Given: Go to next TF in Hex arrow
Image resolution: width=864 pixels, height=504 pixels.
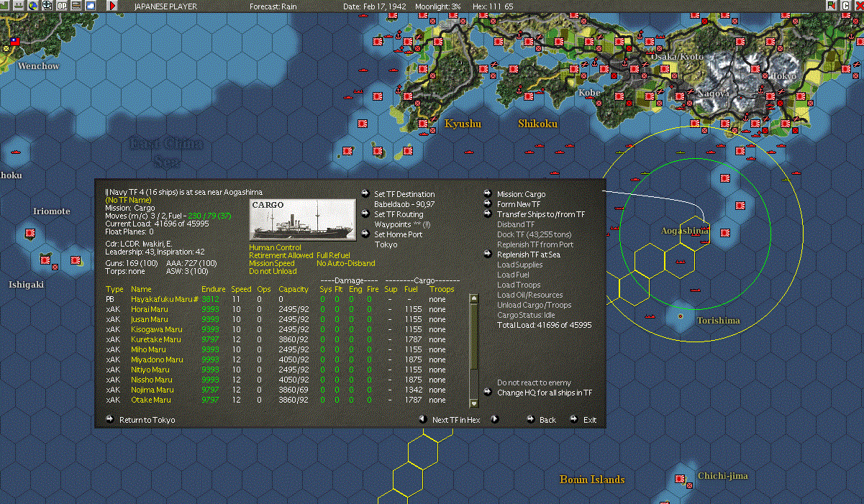Looking at the screenshot, I should [x=495, y=419].
